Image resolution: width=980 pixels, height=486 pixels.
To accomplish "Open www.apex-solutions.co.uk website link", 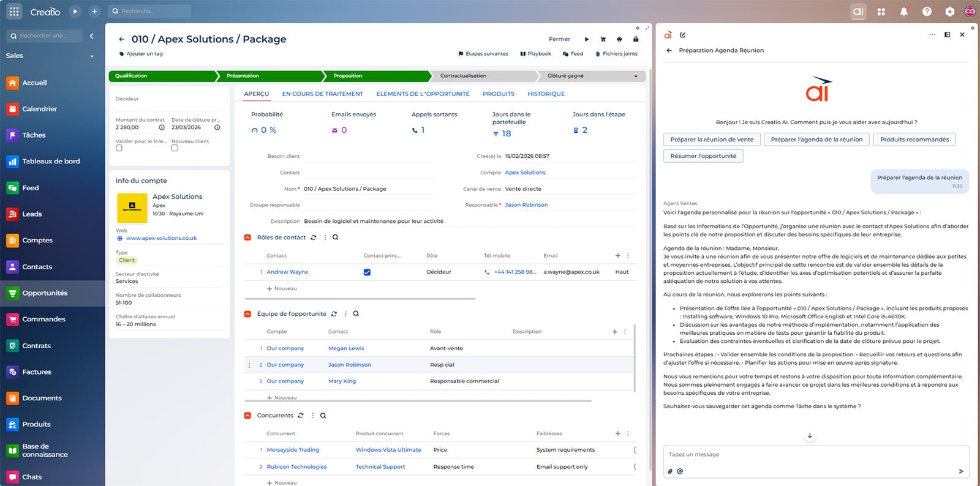I will [x=161, y=238].
